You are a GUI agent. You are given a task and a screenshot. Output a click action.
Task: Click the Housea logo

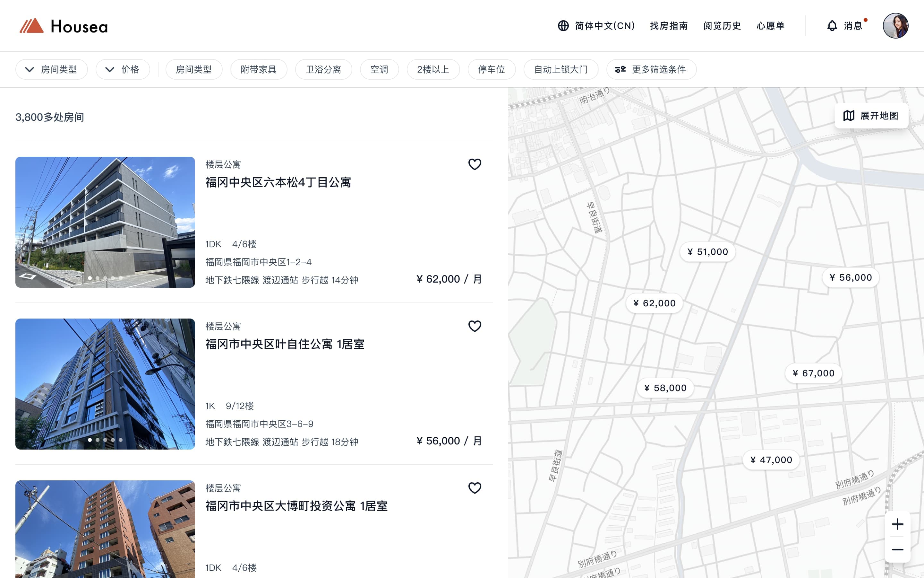pos(64,26)
